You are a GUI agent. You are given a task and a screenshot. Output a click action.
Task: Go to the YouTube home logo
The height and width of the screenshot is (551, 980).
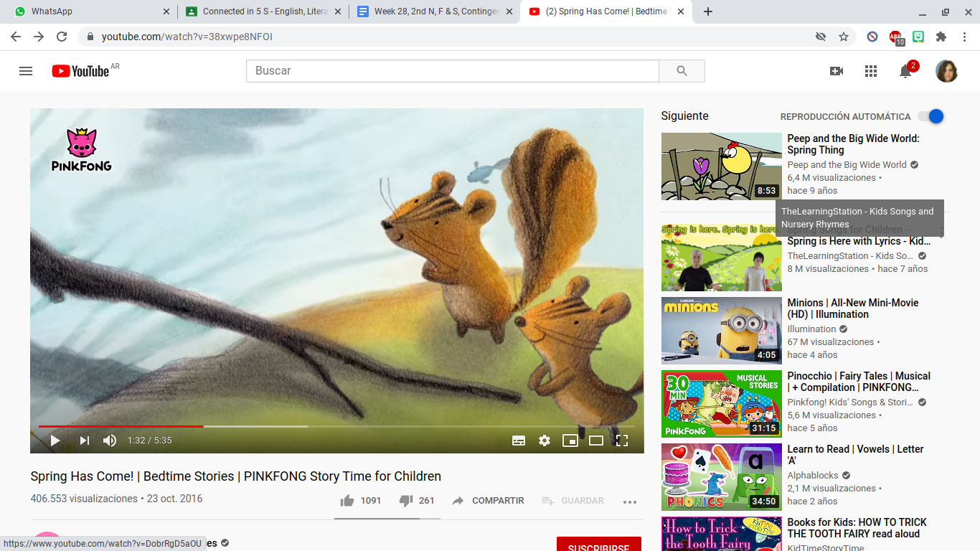pos(80,71)
